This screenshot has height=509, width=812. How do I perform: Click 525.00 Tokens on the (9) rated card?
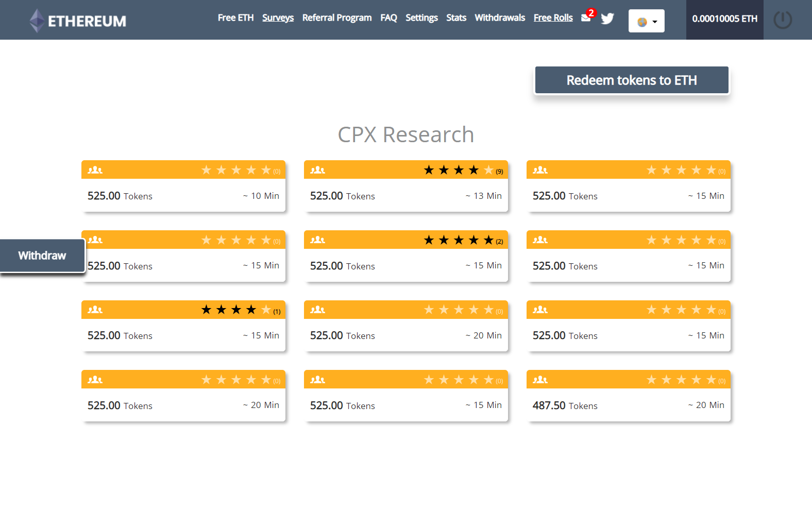coord(343,196)
